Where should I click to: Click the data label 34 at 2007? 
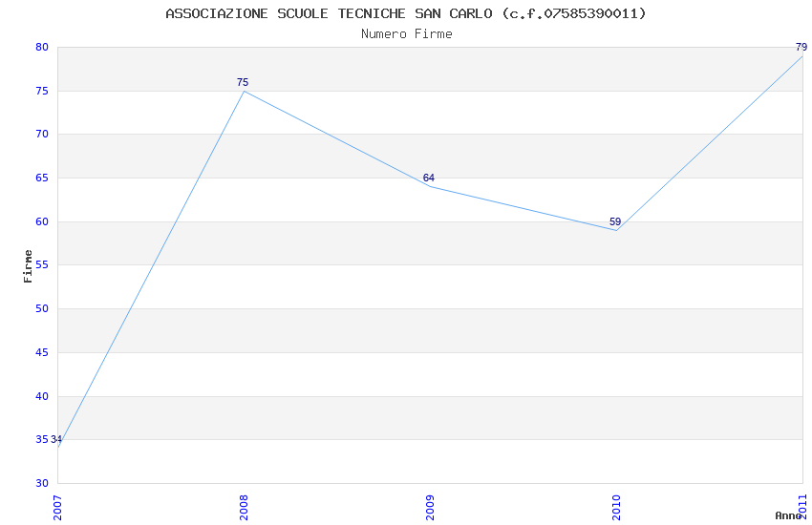tap(56, 439)
